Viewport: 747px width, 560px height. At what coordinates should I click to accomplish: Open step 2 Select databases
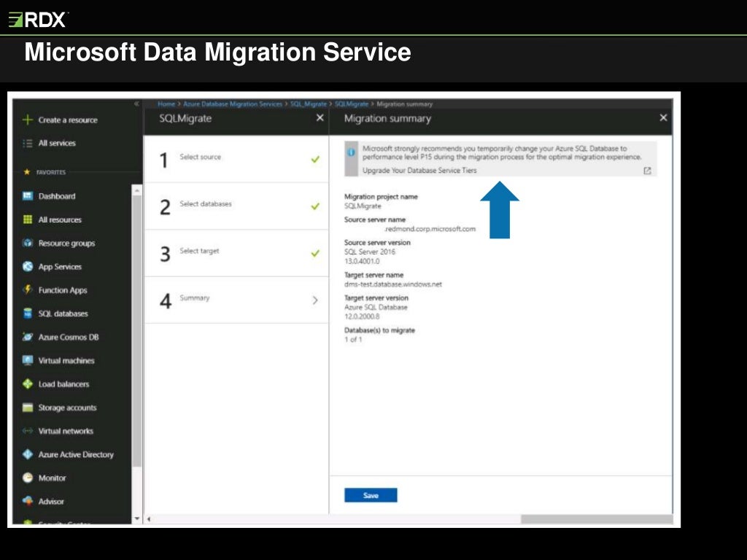(236, 206)
